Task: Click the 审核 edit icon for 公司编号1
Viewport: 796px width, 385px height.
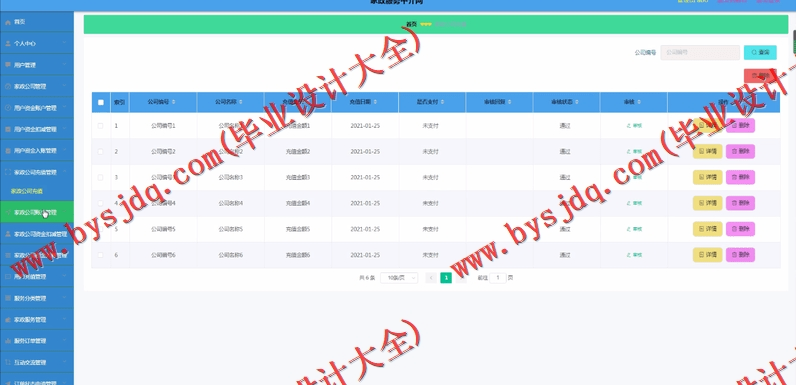Action: click(629, 125)
